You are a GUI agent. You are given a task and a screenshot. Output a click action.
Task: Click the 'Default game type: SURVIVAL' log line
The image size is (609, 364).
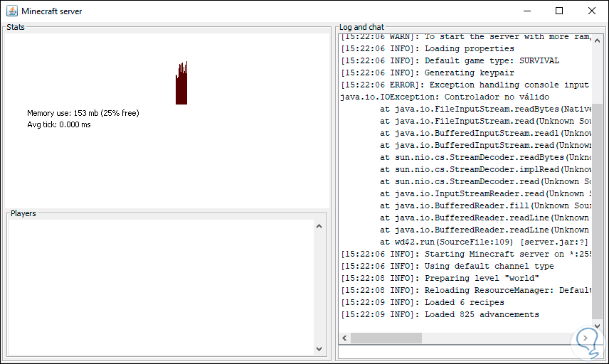[x=450, y=60]
